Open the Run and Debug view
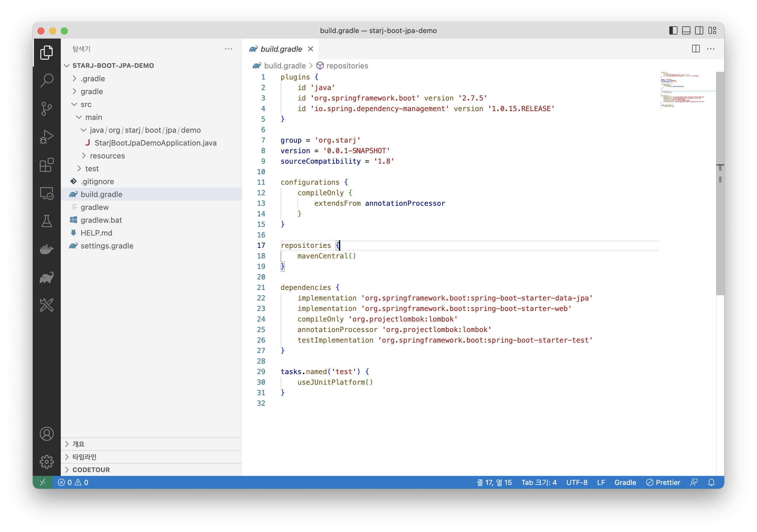Screen dimensions: 757x532 46,137
